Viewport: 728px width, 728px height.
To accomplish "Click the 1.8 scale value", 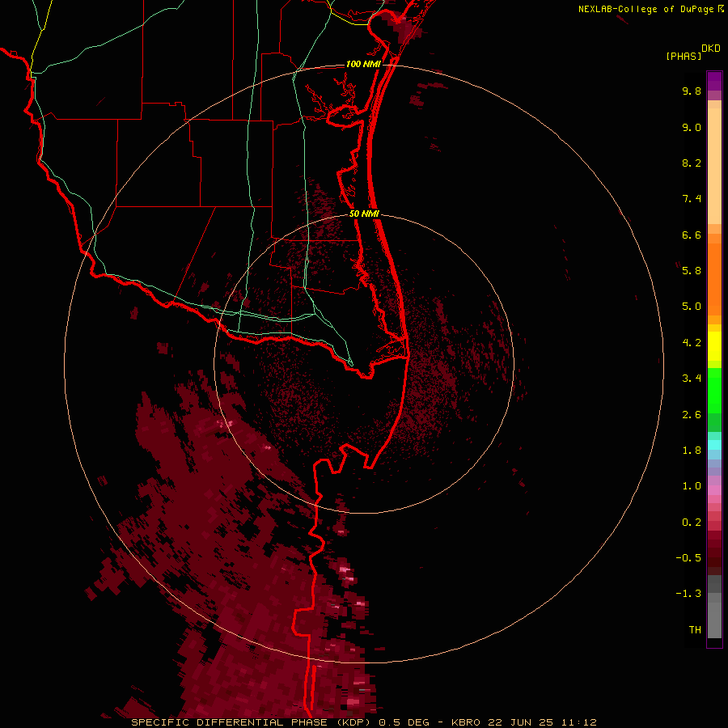I will click(692, 451).
